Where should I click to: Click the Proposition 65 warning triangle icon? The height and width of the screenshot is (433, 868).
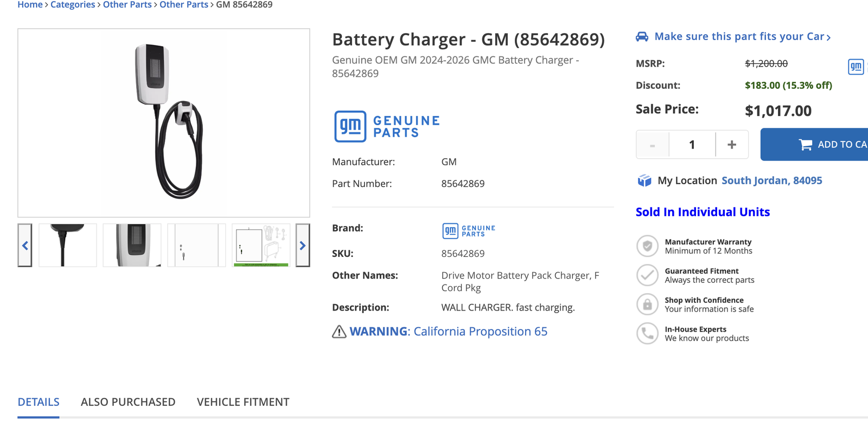(x=339, y=332)
